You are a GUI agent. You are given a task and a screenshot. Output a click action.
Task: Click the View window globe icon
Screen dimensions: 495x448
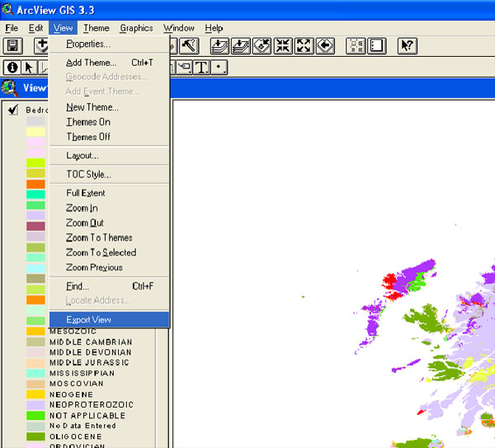9,88
